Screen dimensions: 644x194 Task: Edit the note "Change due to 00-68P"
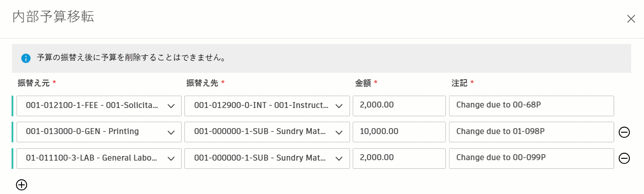[531, 106]
